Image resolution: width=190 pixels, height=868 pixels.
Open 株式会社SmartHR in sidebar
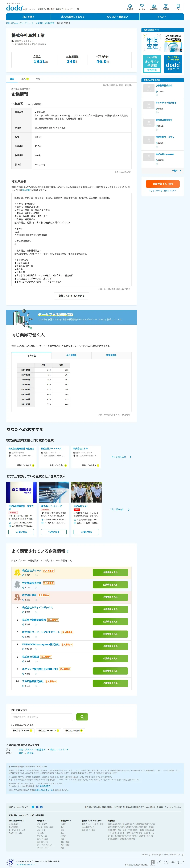[x=165, y=154]
